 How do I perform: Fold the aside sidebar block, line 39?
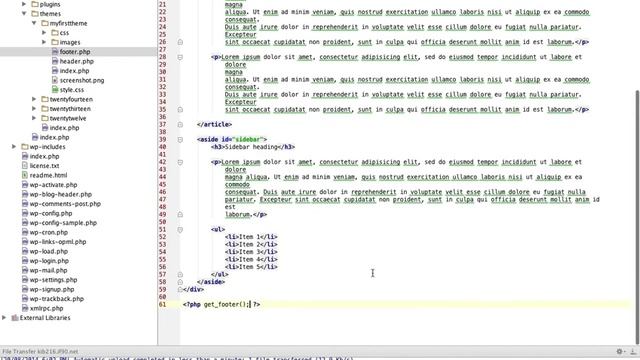(180, 140)
